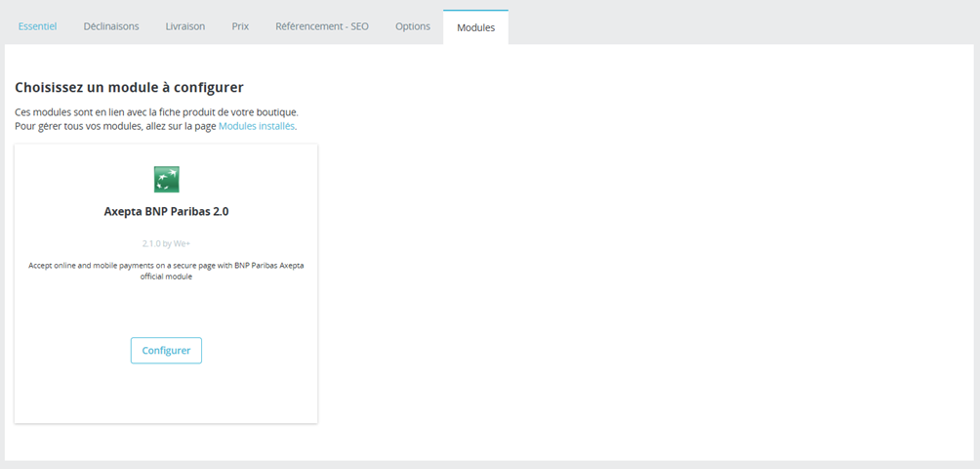
Task: Click the 'Accept online and mobile payments' description
Action: (x=166, y=265)
